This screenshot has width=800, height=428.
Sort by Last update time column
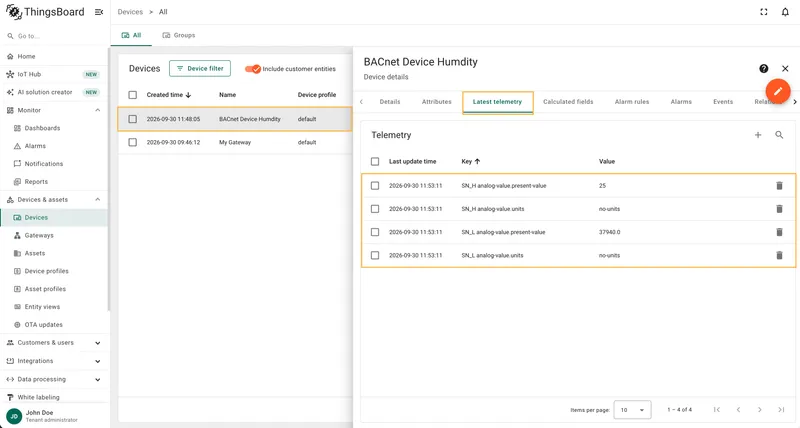coord(412,161)
